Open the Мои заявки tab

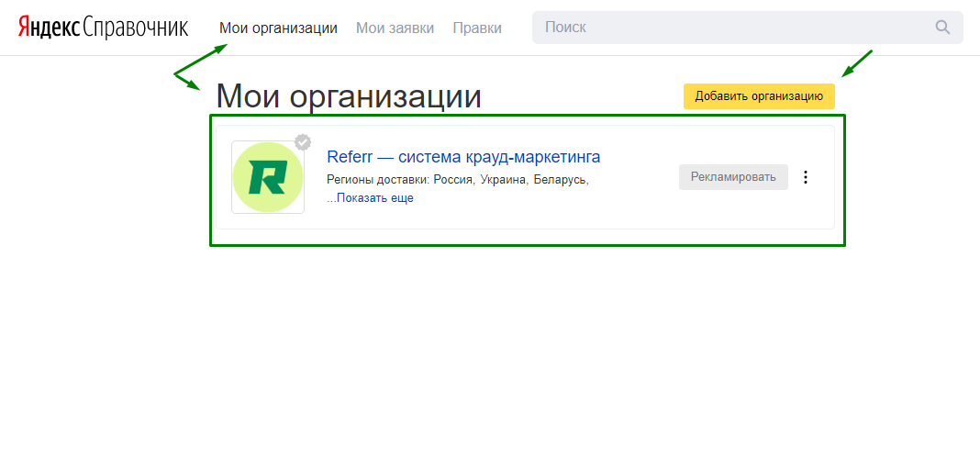point(395,28)
